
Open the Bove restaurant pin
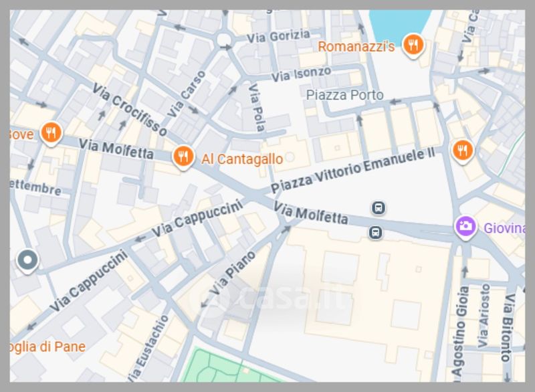pos(51,133)
